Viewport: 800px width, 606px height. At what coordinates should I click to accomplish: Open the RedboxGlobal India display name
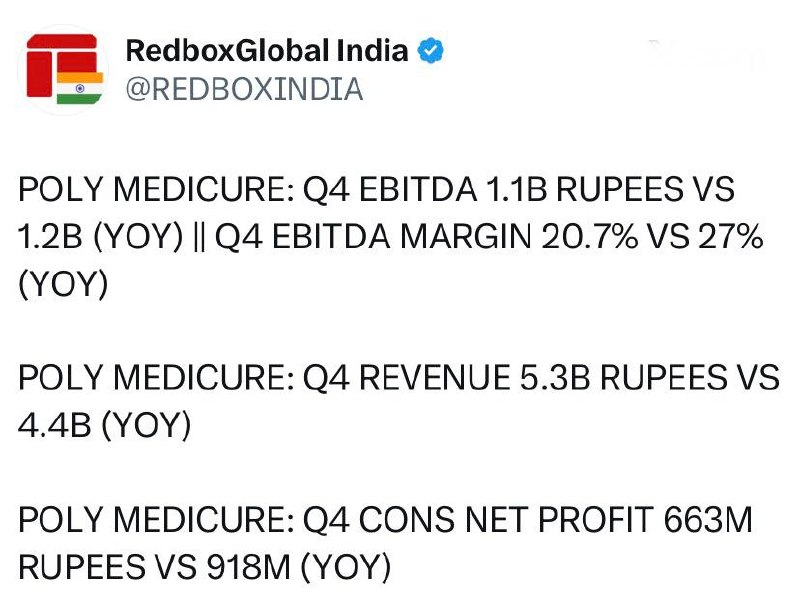click(267, 50)
